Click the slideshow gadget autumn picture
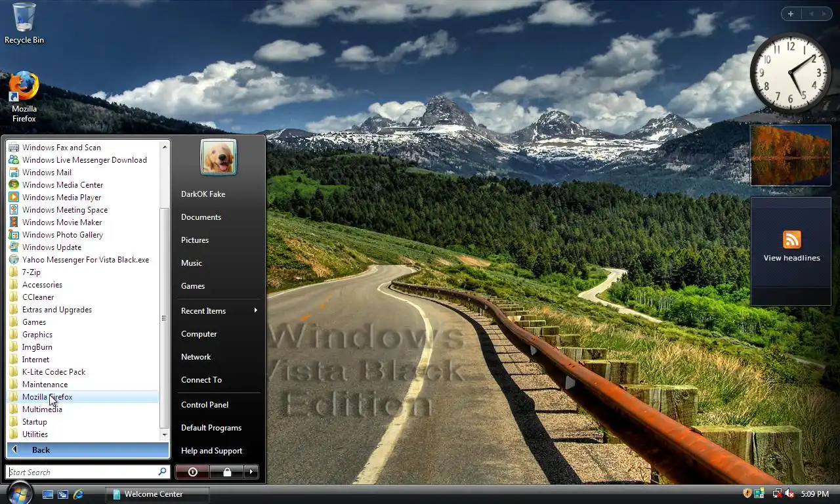This screenshot has height=504, width=840. pos(791,156)
